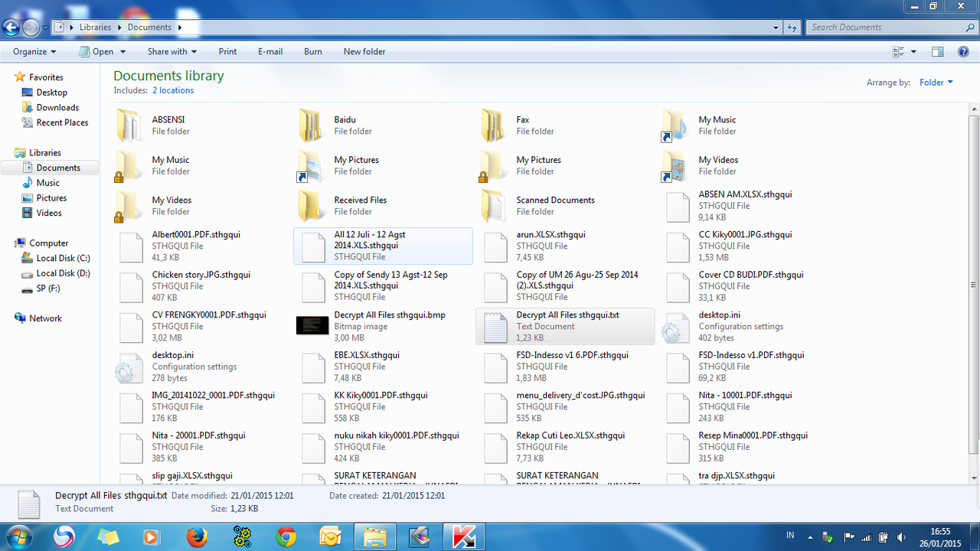Launch Kaspersky from the taskbar

[x=463, y=536]
